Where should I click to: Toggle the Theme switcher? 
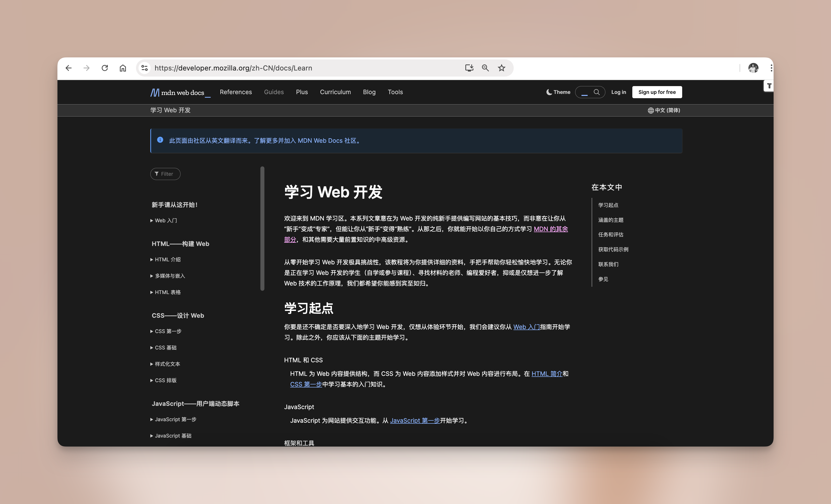tap(558, 92)
